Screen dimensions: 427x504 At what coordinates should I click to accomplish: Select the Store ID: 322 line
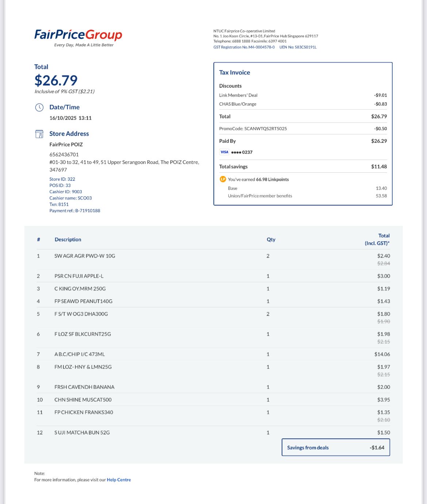62,179
